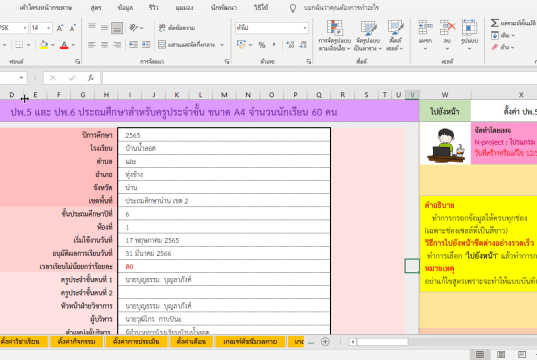Click the Fill (เติม) down-arrow icon
537x360 pixels.
(495, 35)
